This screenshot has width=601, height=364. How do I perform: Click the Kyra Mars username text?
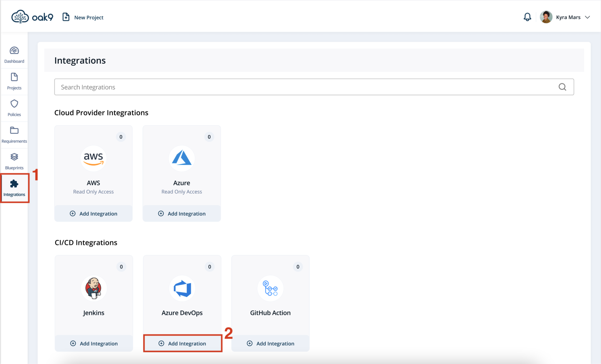(568, 17)
